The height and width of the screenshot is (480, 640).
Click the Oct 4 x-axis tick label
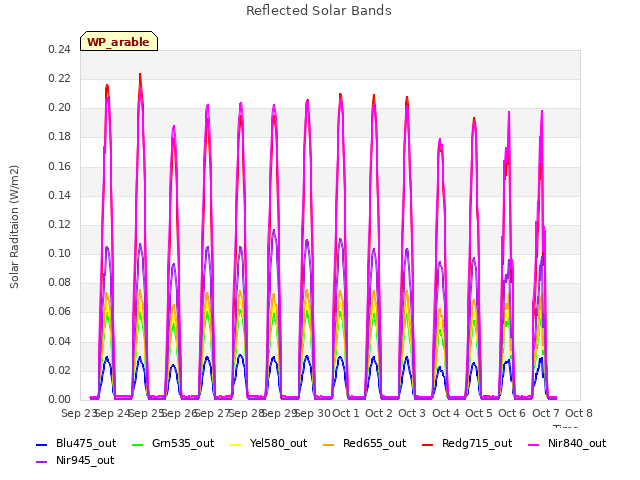pos(446,413)
